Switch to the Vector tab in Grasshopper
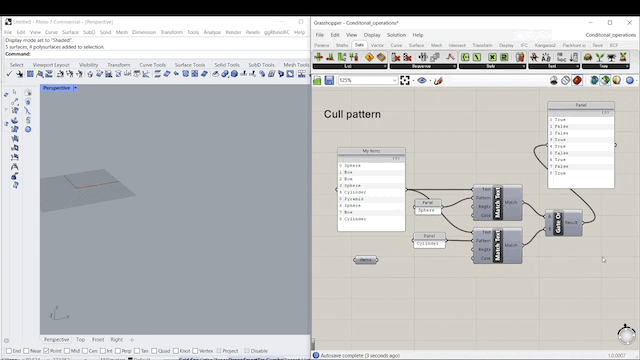 [x=377, y=45]
